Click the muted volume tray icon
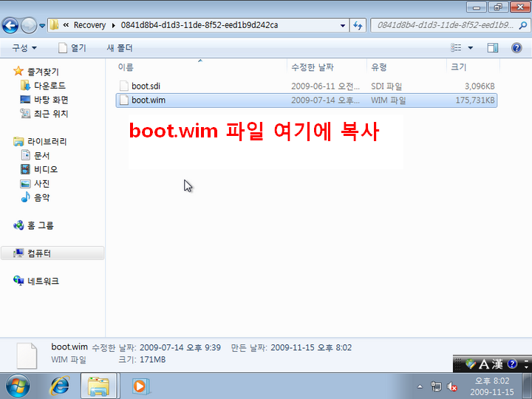Image resolution: width=532 pixels, height=399 pixels. point(452,386)
